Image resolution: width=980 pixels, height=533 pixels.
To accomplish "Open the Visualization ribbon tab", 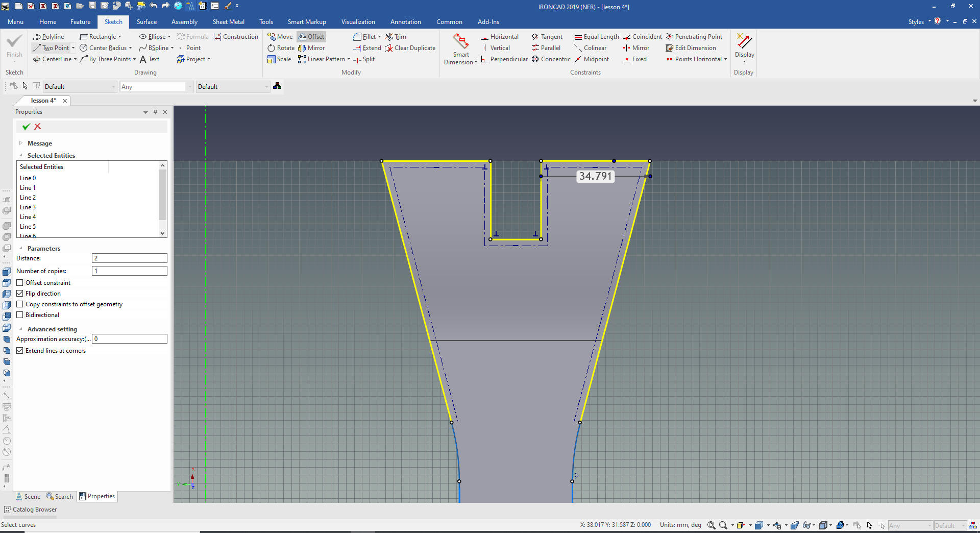I will pos(358,22).
